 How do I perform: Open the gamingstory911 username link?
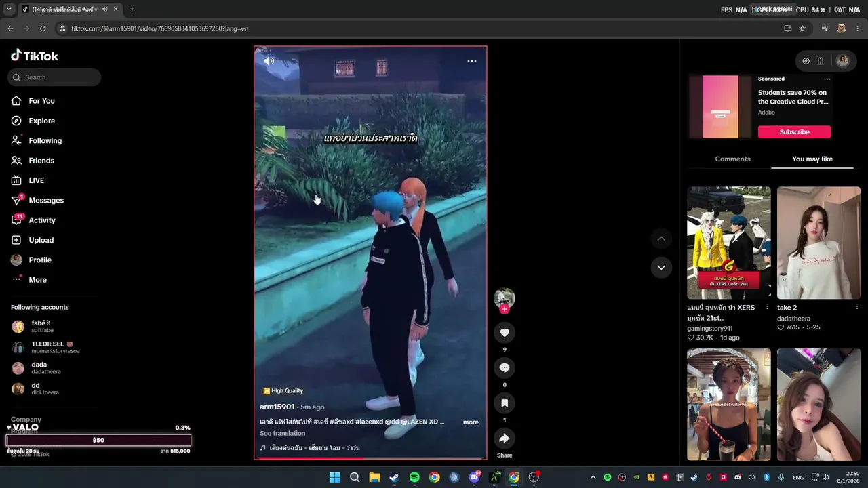(710, 329)
